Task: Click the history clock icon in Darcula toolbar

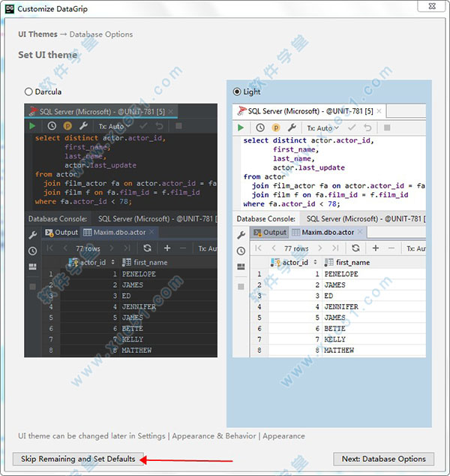Action: pyautogui.click(x=52, y=127)
